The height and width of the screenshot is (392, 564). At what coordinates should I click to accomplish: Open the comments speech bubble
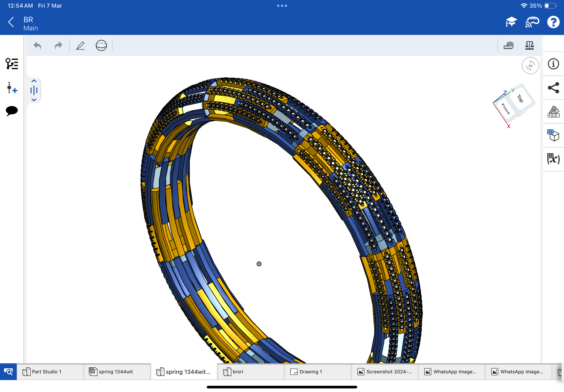[x=12, y=111]
